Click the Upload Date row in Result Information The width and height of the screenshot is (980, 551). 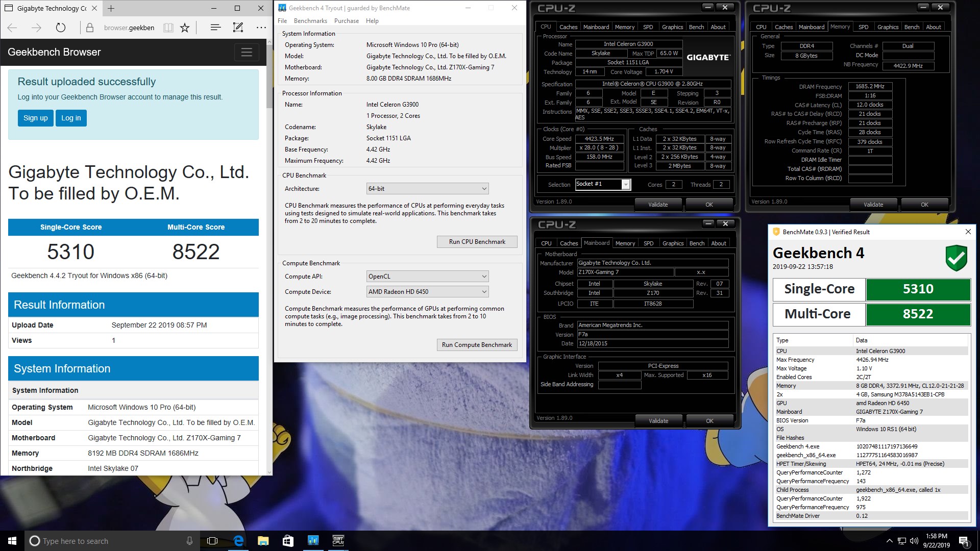click(x=133, y=325)
